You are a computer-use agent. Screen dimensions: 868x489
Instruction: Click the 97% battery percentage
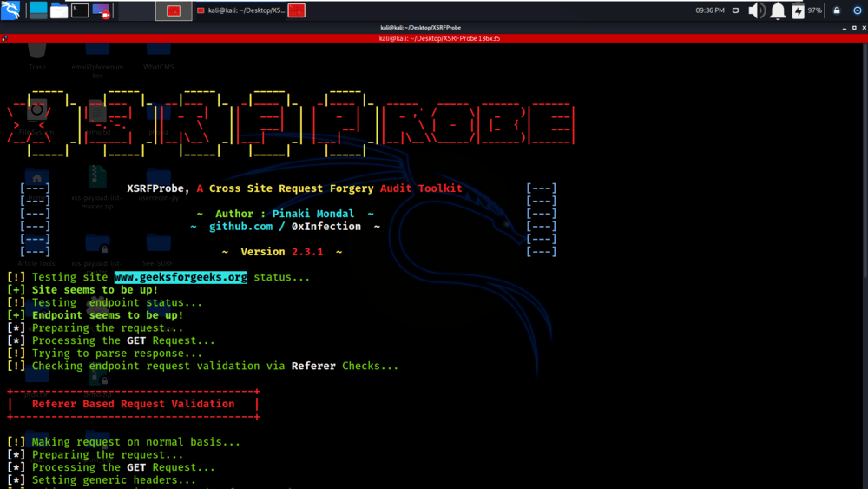815,10
